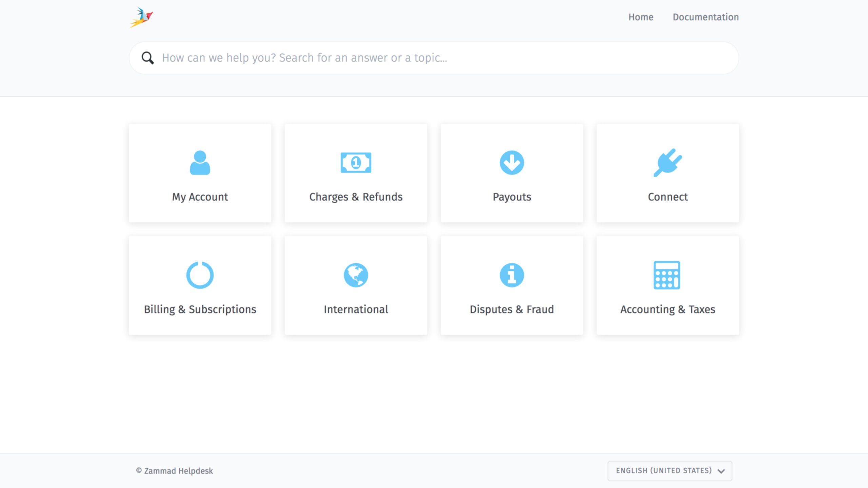The height and width of the screenshot is (488, 868).
Task: Click the Billing & Subscriptions circle icon
Action: point(200,275)
